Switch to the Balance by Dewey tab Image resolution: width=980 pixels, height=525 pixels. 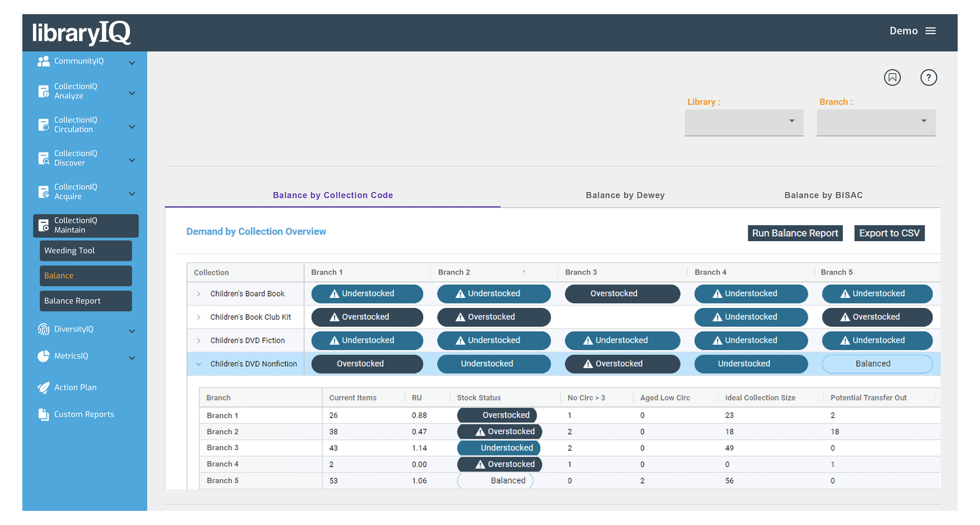[x=624, y=195]
